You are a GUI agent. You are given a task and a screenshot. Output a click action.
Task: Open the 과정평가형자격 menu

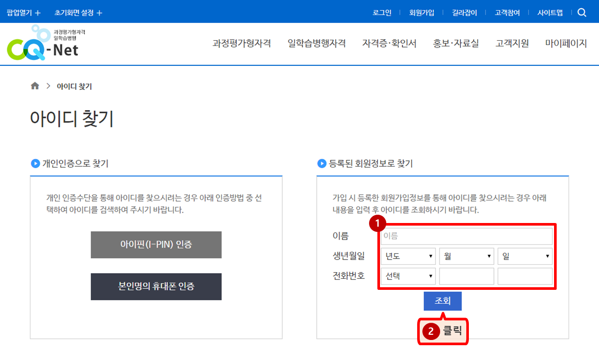point(242,43)
